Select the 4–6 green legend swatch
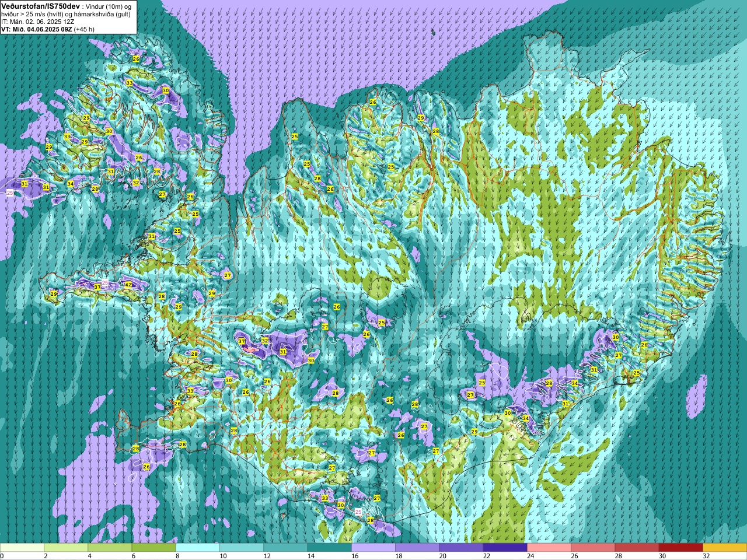The width and height of the screenshot is (747, 560). point(110,548)
